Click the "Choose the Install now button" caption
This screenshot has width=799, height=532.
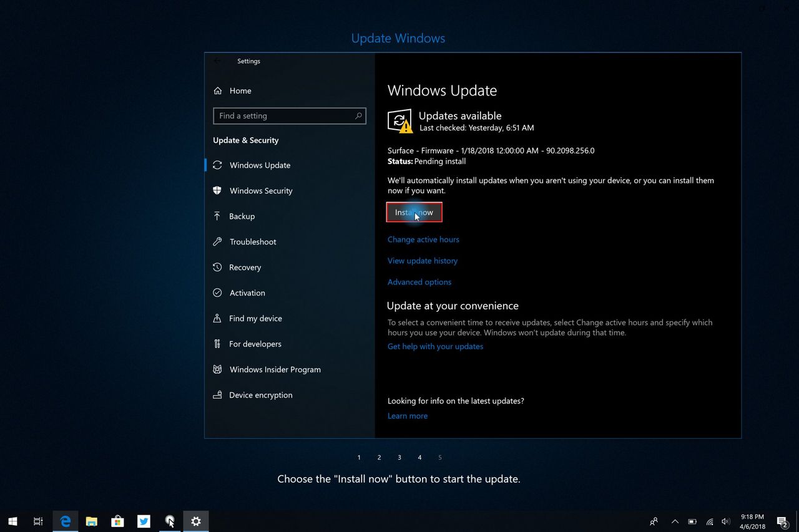click(399, 479)
